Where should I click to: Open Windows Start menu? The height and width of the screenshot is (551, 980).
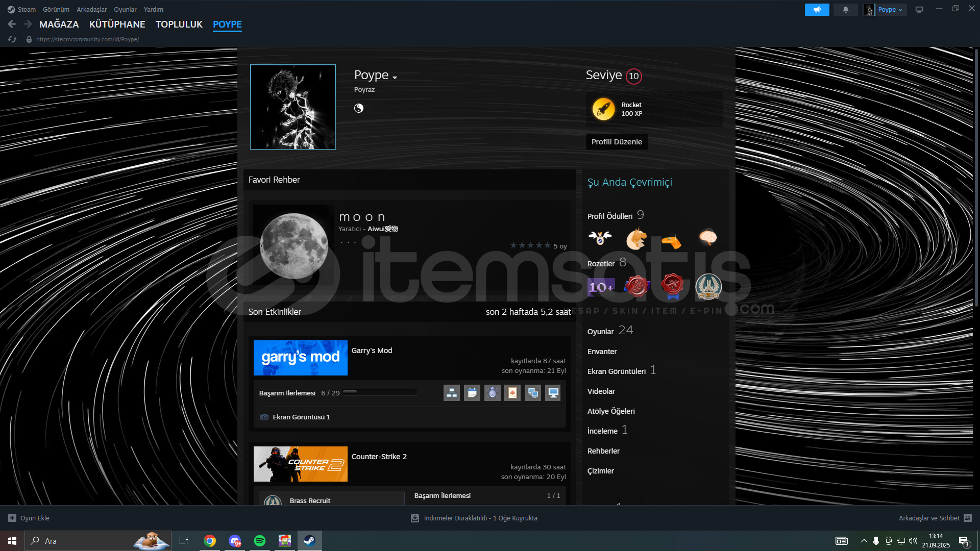click(x=12, y=541)
